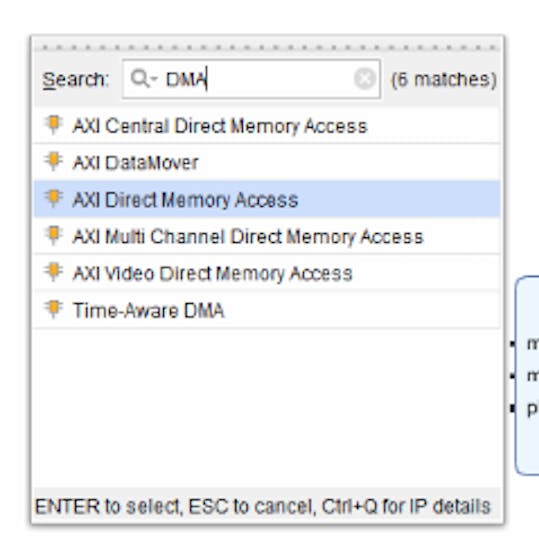Click the IP icon beside AXI Multi Channel DMA
This screenshot has height=555, width=539.
tap(53, 236)
